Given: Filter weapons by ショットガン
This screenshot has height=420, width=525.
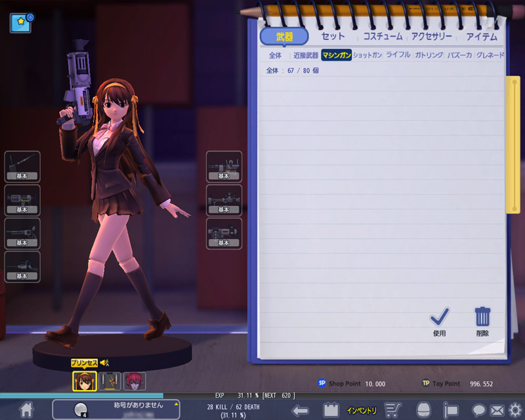Looking at the screenshot, I should click(367, 55).
